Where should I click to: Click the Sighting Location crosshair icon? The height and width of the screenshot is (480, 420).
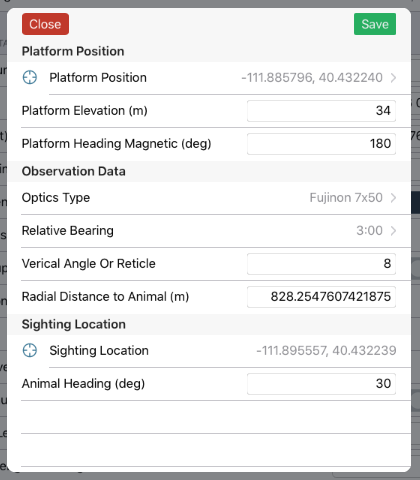tap(30, 350)
